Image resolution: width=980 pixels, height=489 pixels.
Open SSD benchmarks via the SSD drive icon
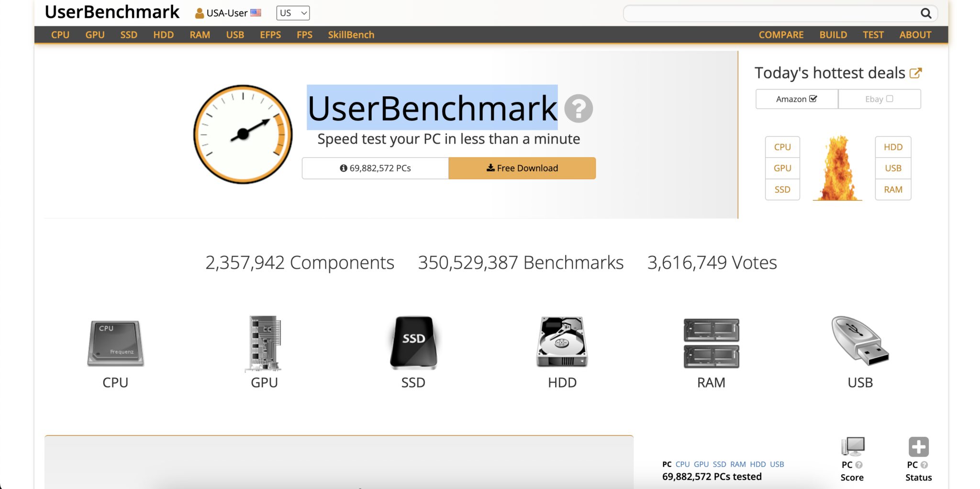pos(412,342)
